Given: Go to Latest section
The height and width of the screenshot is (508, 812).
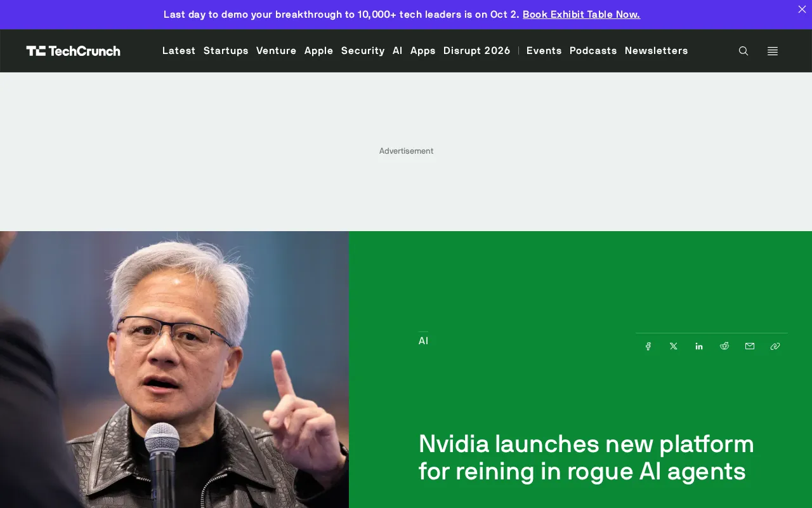Looking at the screenshot, I should tap(179, 51).
